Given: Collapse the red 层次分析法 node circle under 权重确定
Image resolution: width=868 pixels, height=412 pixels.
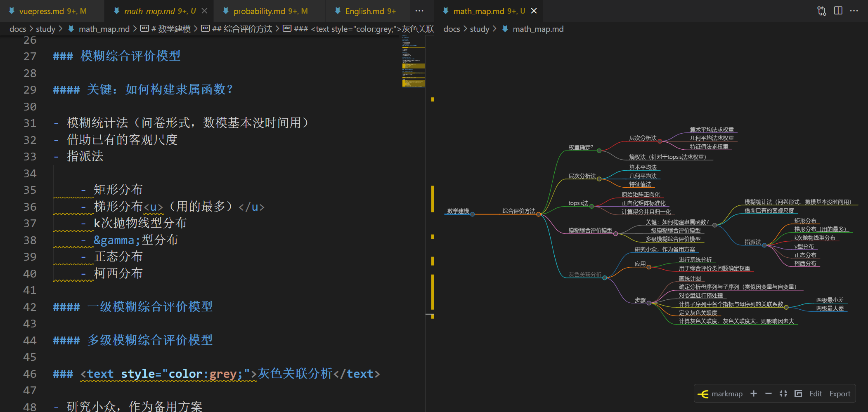Looking at the screenshot, I should pos(660,141).
